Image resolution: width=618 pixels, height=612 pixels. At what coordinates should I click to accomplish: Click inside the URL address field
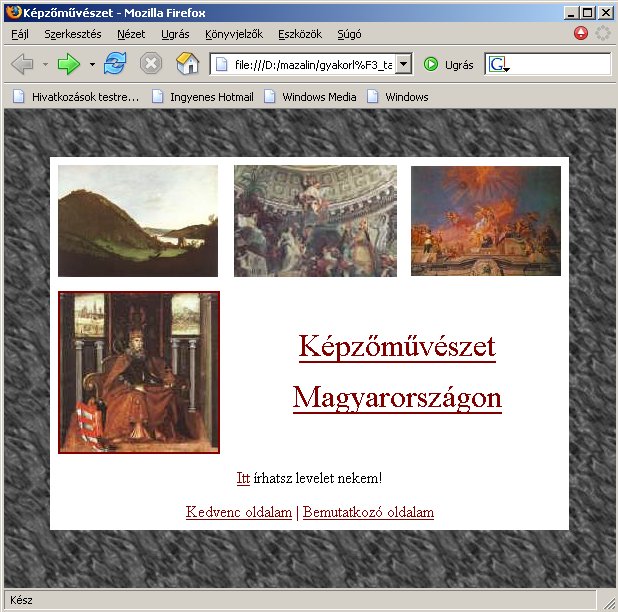pyautogui.click(x=312, y=64)
